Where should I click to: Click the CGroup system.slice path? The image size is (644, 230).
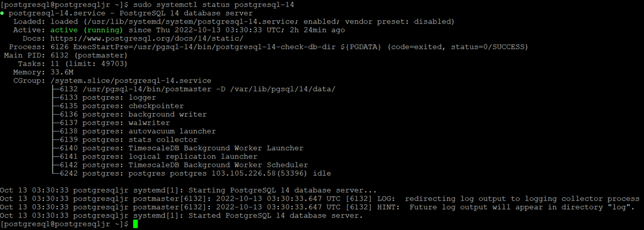(130, 80)
